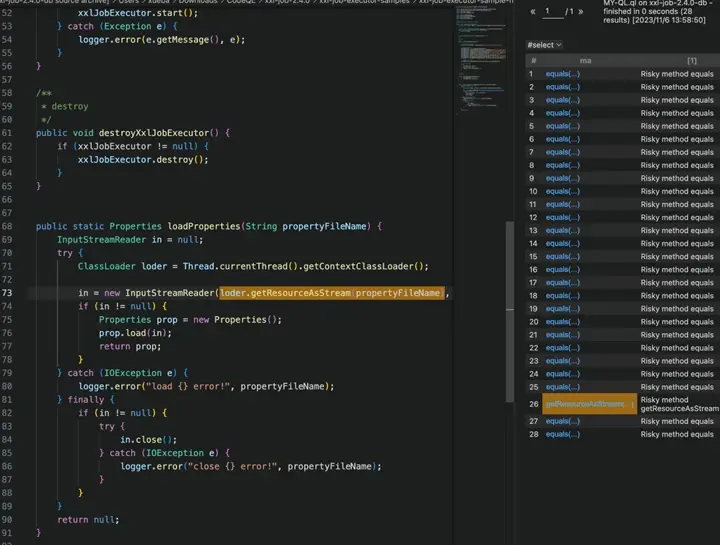The width and height of the screenshot is (720, 545).
Task: Open equals(...) link in result row 11
Action: click(562, 204)
